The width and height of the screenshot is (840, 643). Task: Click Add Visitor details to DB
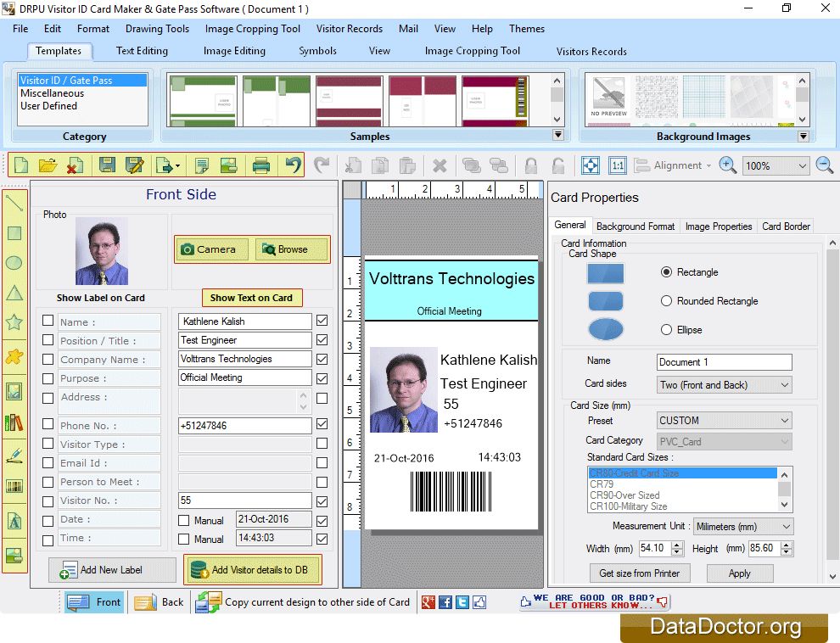253,570
